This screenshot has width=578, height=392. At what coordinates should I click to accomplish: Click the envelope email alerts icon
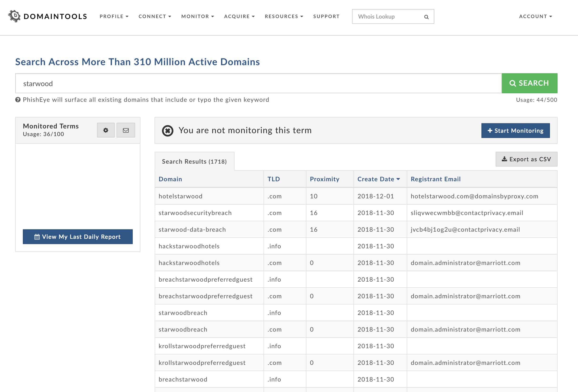126,130
